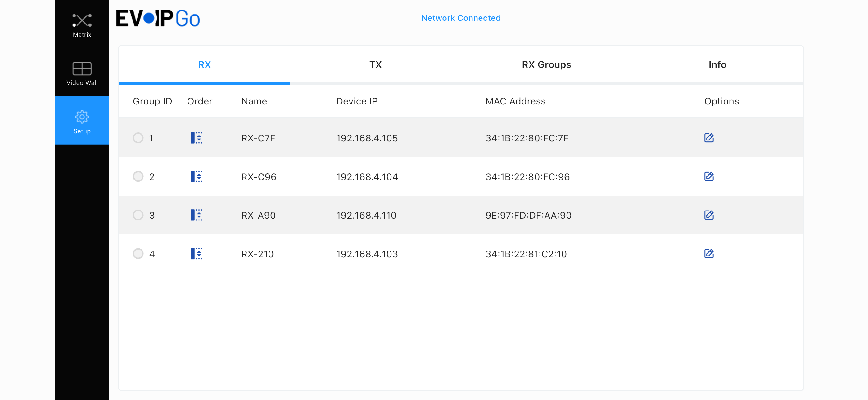Open the Matrix section in the sidebar
This screenshot has width=868, height=400.
pyautogui.click(x=82, y=26)
